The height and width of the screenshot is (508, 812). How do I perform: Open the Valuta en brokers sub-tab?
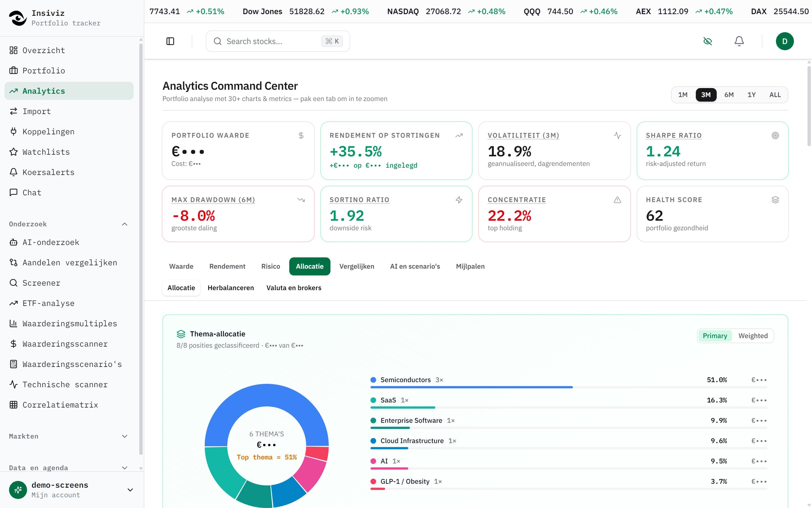coord(294,288)
